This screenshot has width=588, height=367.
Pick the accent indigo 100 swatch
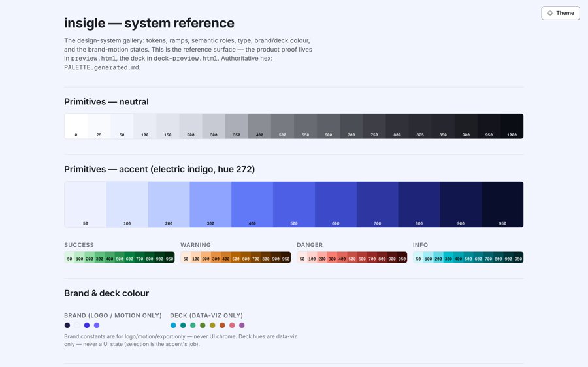click(127, 204)
